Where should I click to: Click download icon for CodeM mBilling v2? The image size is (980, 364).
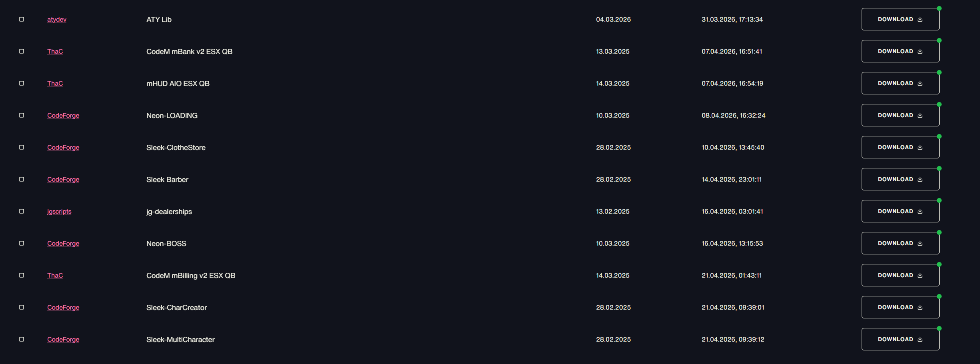tap(920, 275)
